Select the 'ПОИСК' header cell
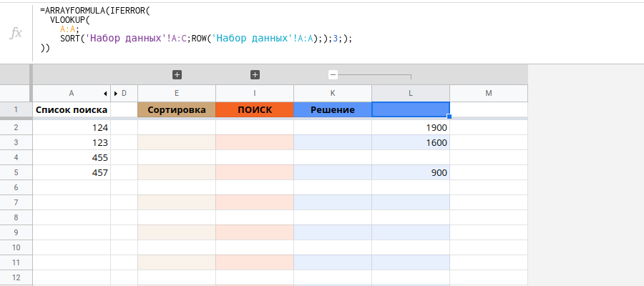 tap(255, 109)
